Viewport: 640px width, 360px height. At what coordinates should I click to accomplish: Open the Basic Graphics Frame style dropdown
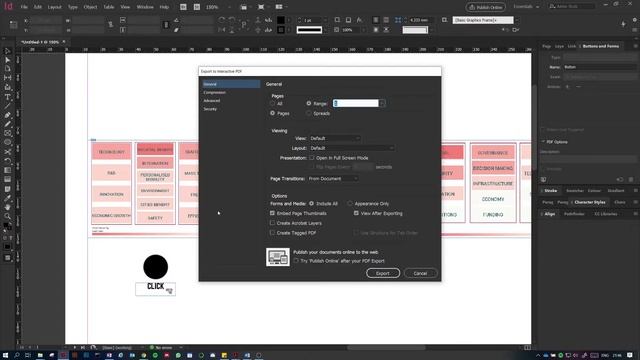[517, 20]
